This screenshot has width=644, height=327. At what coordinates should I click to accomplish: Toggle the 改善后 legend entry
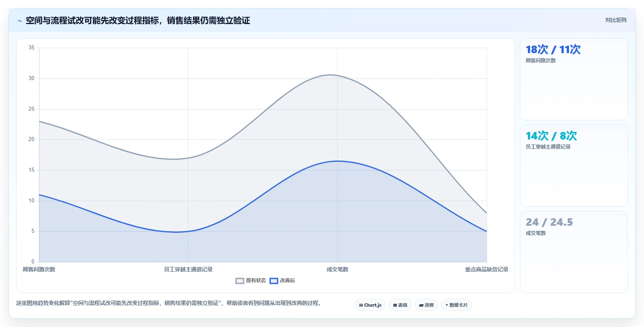283,281
